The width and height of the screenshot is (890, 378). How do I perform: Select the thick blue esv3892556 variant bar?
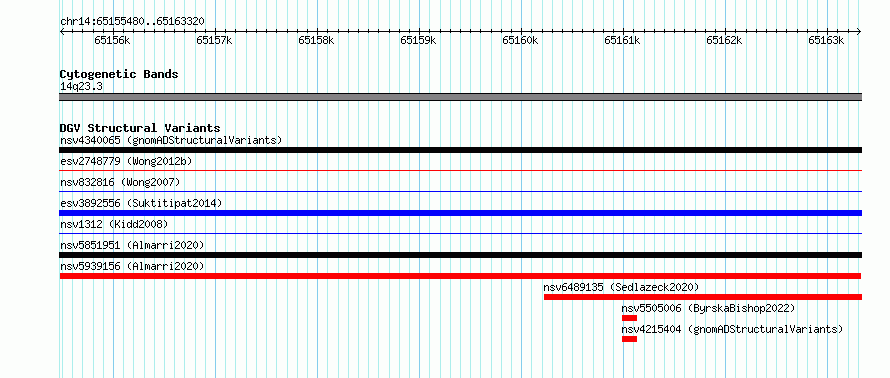click(460, 213)
